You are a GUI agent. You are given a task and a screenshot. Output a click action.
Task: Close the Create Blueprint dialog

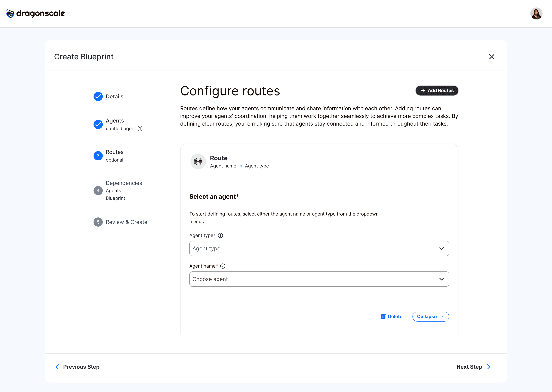tap(492, 57)
